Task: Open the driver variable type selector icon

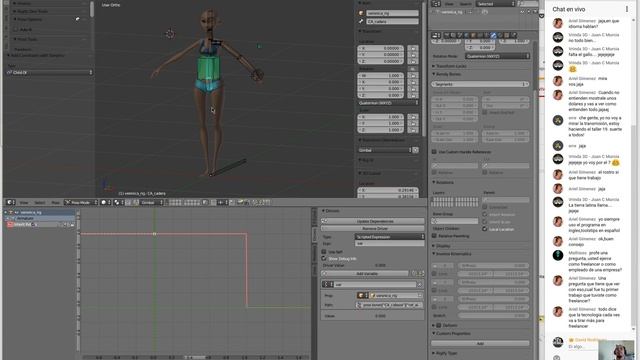Action: point(328,284)
